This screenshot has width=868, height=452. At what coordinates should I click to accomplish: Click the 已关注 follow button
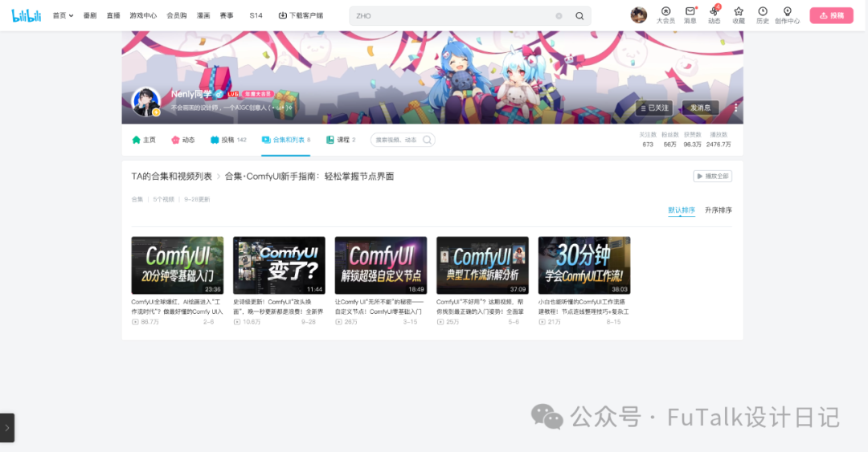pyautogui.click(x=653, y=108)
